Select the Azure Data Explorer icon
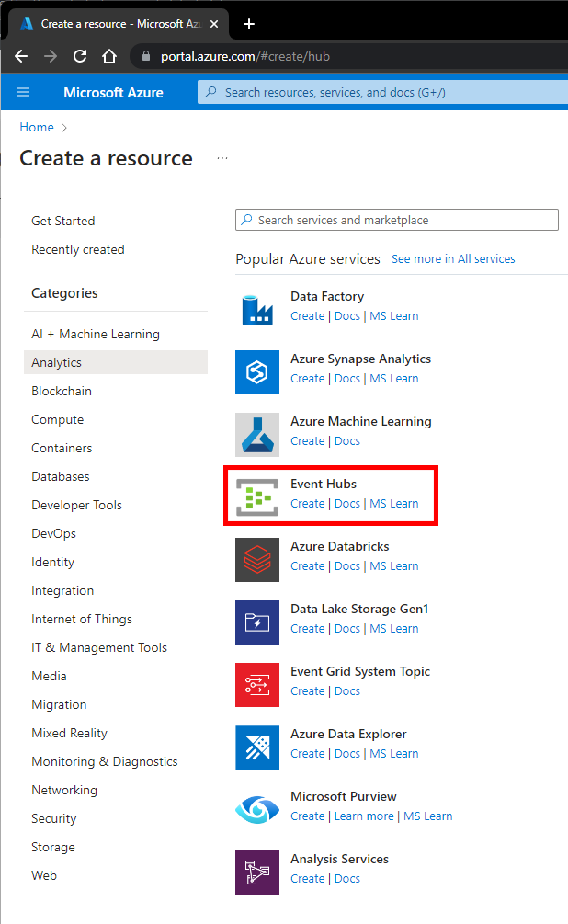Viewport: 568px width, 924px height. pyautogui.click(x=257, y=747)
